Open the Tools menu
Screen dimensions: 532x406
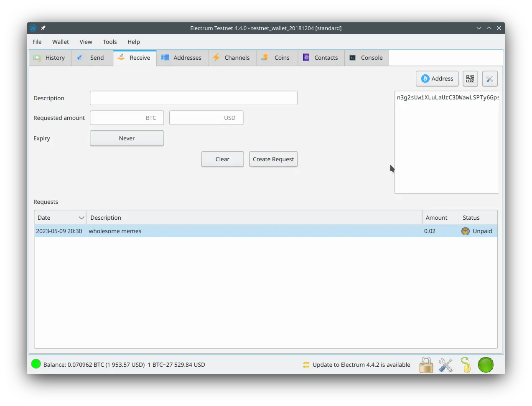tap(110, 42)
